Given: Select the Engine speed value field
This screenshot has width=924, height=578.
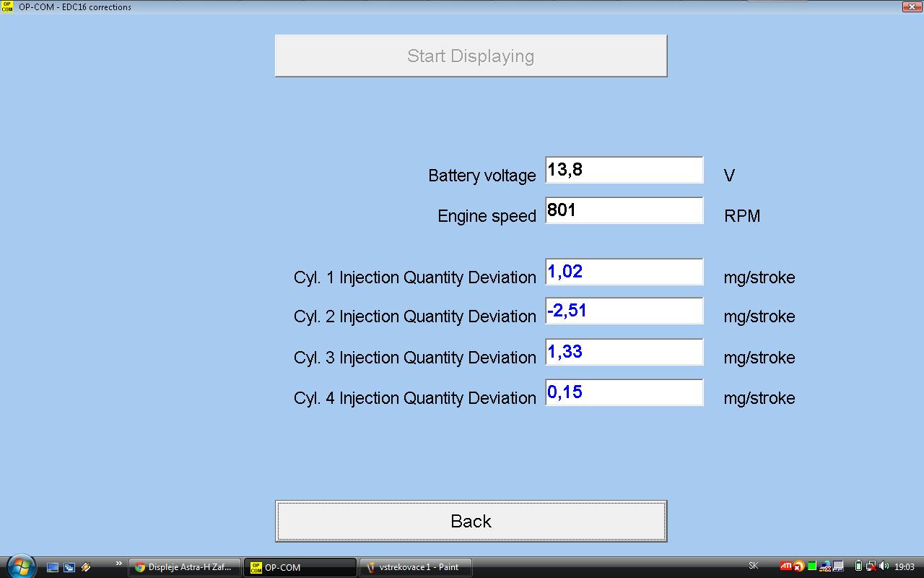Looking at the screenshot, I should 624,211.
